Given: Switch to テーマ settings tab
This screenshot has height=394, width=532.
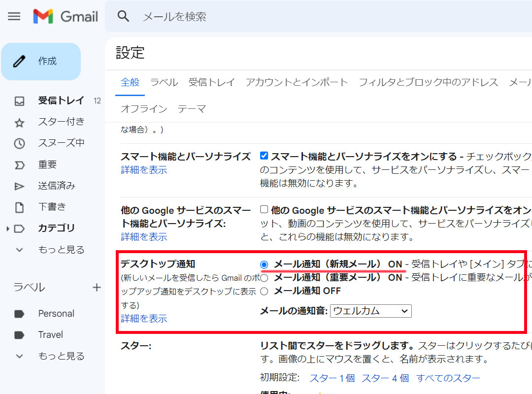Looking at the screenshot, I should 192,108.
